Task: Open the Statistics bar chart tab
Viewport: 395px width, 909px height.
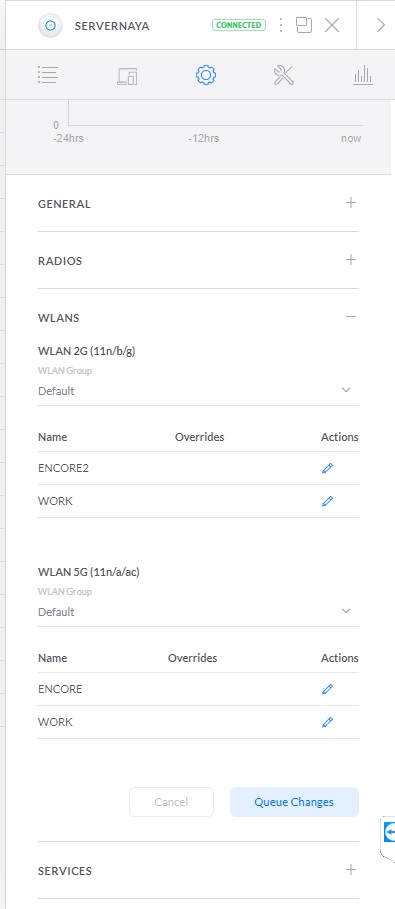Action: coord(363,75)
